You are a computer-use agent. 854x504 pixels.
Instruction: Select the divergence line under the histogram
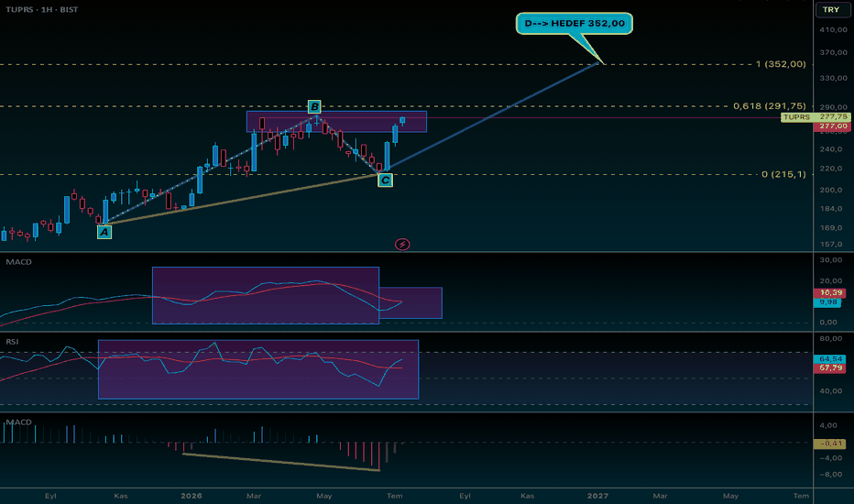281,462
